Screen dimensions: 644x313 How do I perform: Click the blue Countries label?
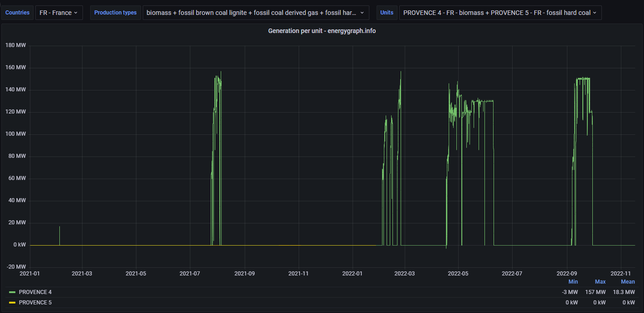pyautogui.click(x=17, y=12)
